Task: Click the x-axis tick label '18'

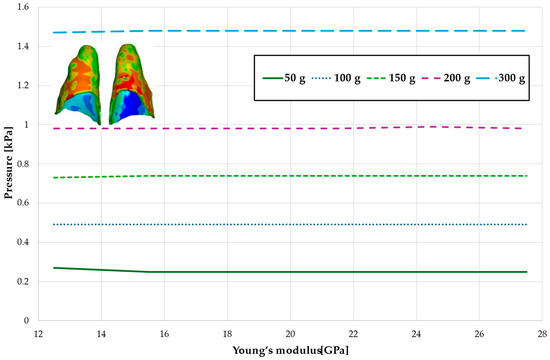Action: tap(227, 334)
